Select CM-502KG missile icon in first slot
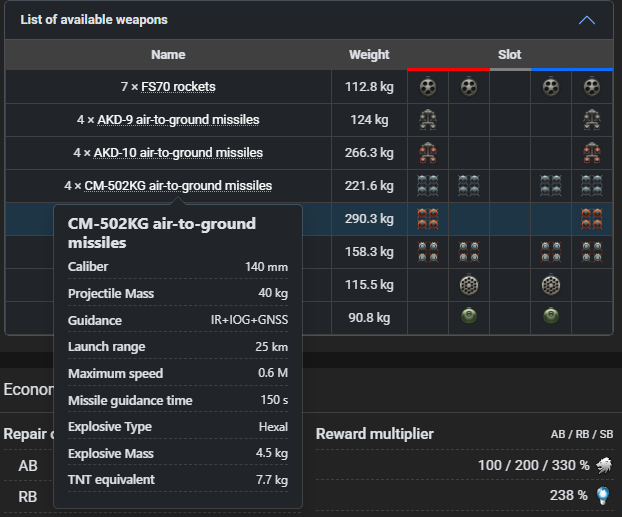 (428, 186)
